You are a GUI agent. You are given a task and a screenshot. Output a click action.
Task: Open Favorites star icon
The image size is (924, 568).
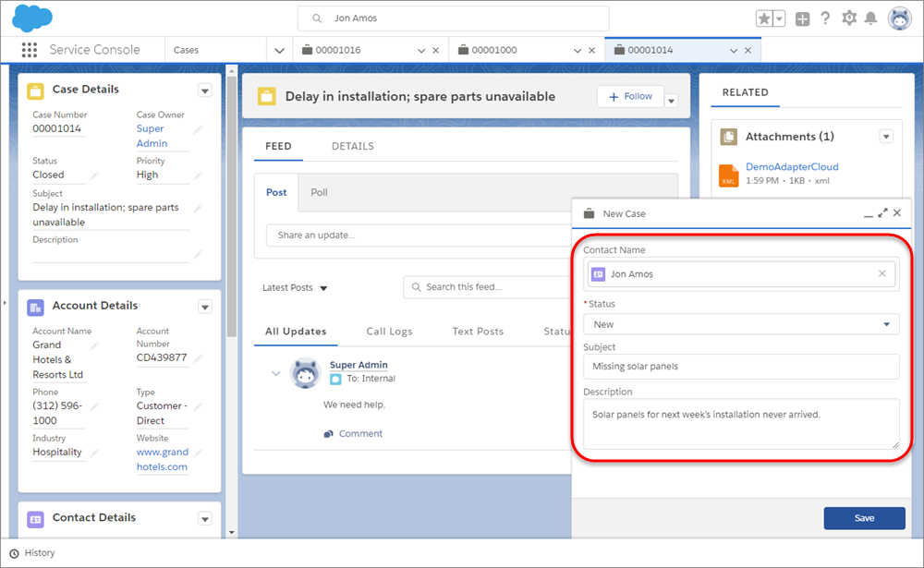click(764, 18)
